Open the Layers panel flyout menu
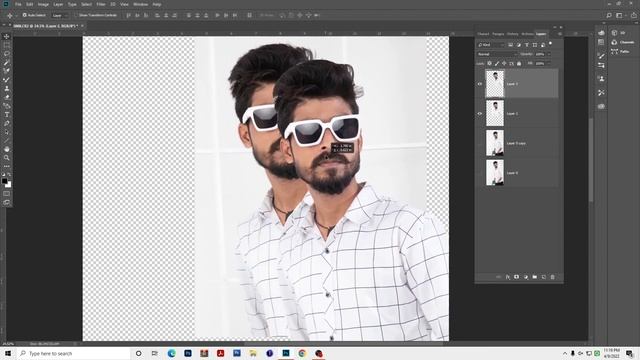640x360 pixels. (x=560, y=34)
